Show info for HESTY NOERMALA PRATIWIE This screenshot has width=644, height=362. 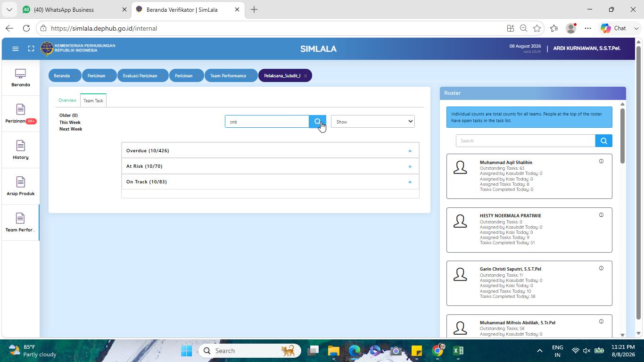pyautogui.click(x=601, y=215)
